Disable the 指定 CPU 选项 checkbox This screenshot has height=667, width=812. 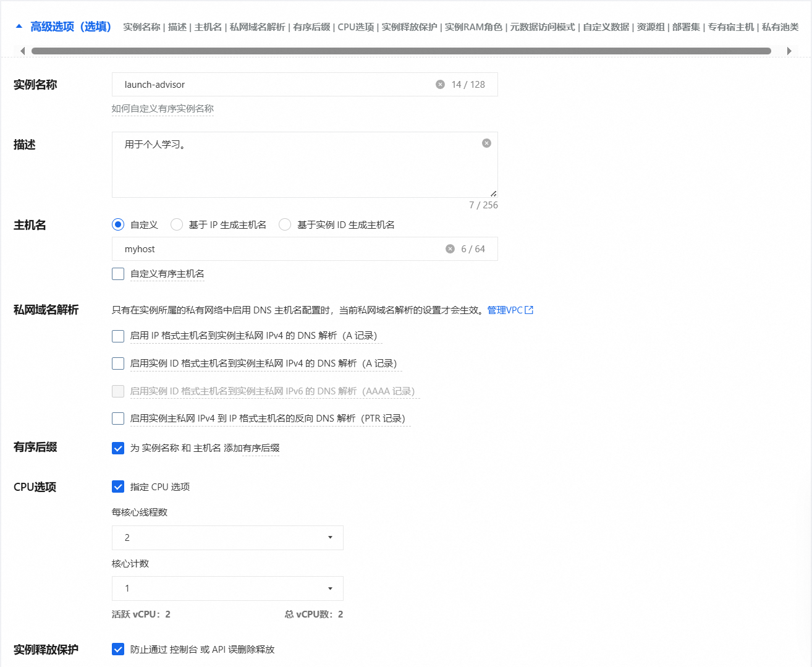[x=117, y=486]
